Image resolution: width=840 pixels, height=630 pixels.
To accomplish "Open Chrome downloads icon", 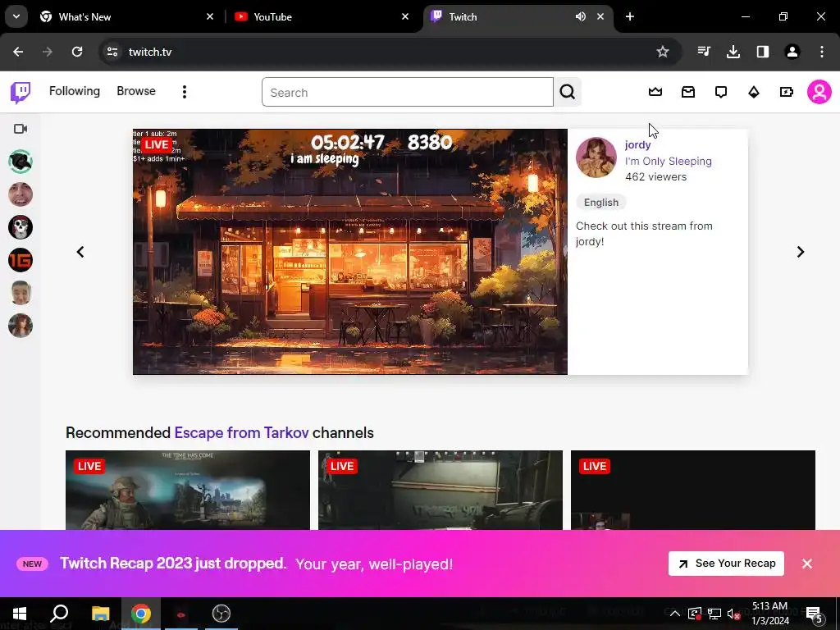I will point(733,52).
